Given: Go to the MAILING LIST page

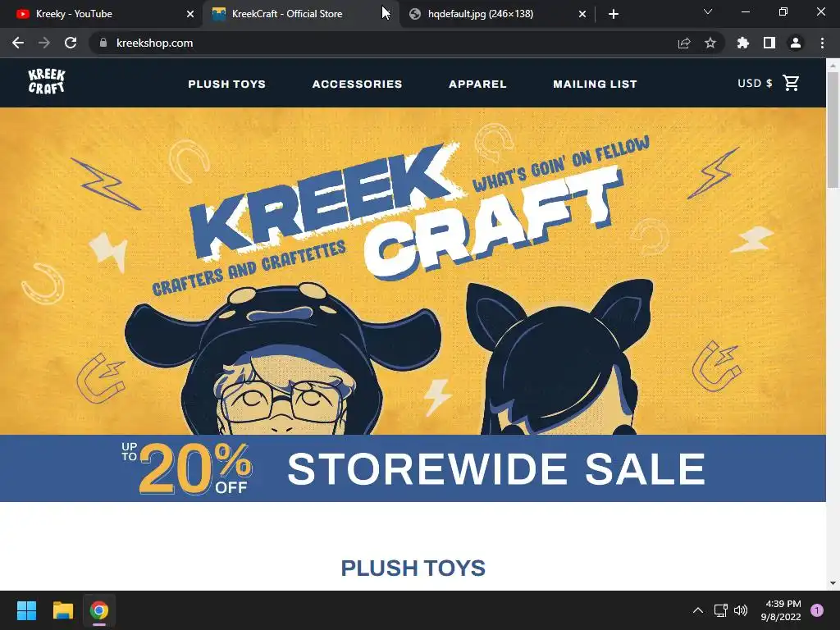Looking at the screenshot, I should pos(596,84).
